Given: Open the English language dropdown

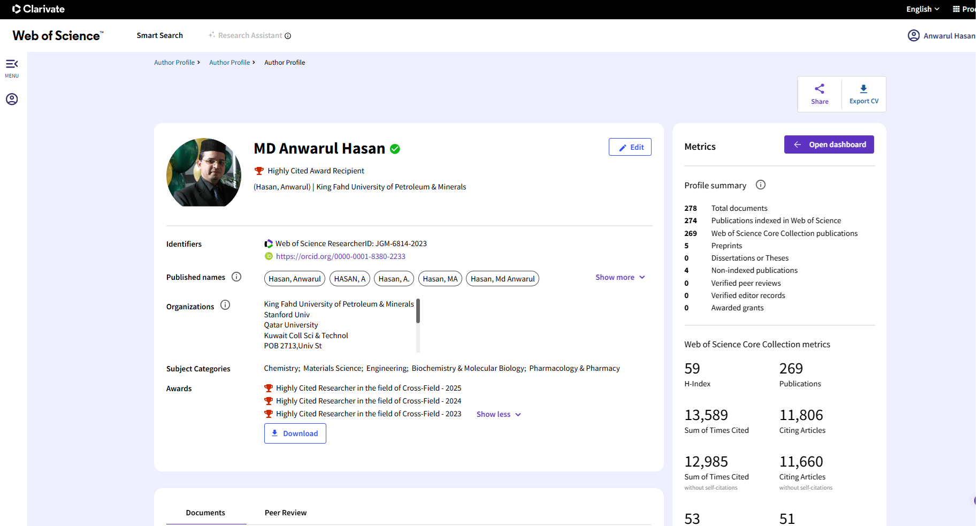Looking at the screenshot, I should pos(922,9).
